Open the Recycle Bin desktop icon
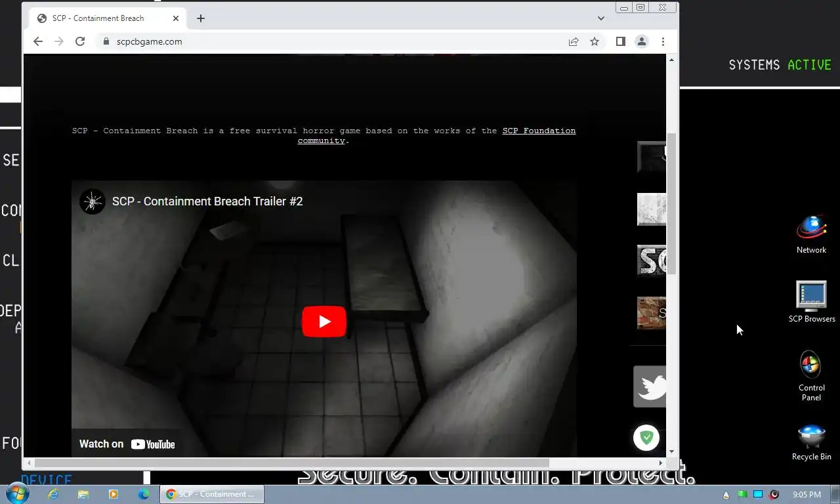 (812, 443)
